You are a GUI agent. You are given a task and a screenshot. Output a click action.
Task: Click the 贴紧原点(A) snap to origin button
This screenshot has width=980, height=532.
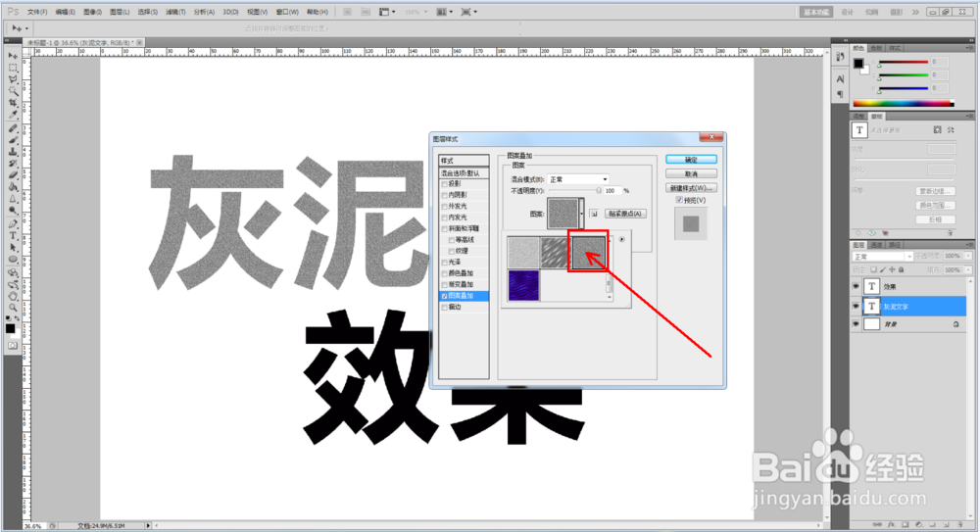625,214
